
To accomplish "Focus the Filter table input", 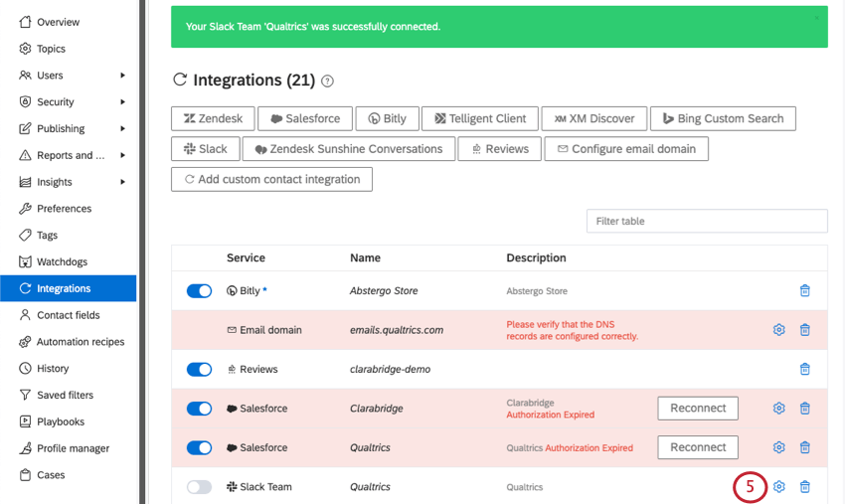I will pos(707,221).
